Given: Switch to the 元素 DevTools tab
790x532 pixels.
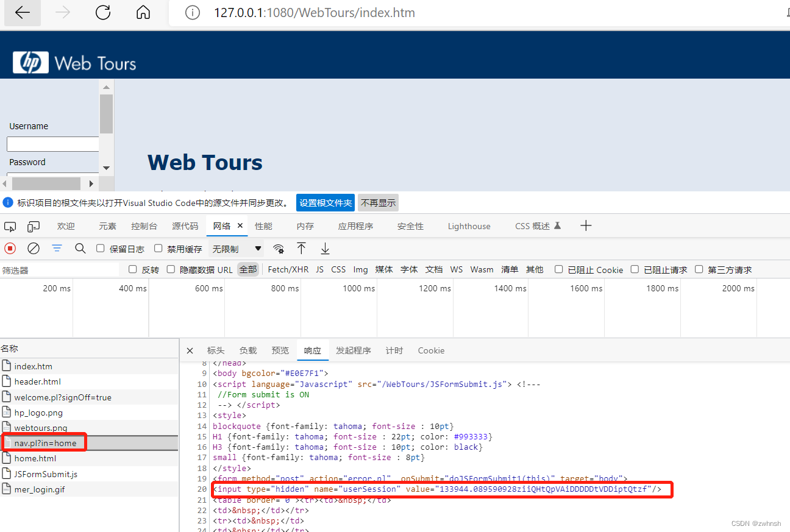Looking at the screenshot, I should click(107, 226).
